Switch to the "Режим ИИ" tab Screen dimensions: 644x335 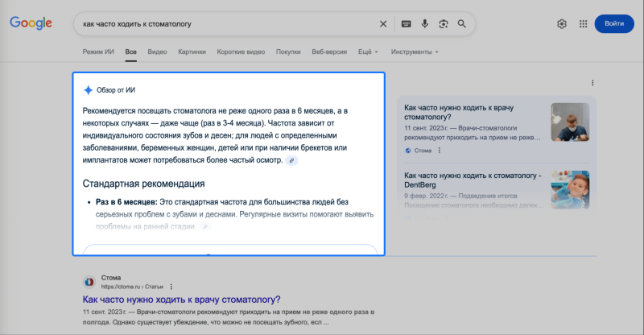(98, 52)
